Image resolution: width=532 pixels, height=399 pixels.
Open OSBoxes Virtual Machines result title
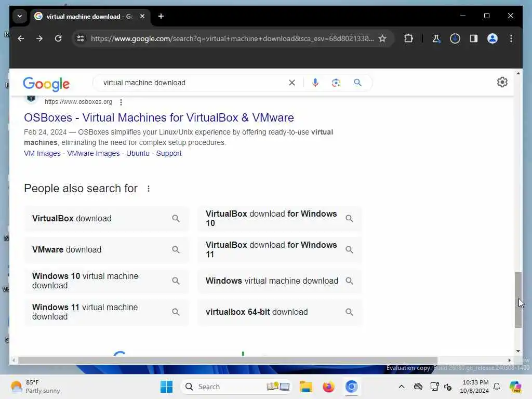pos(159,117)
